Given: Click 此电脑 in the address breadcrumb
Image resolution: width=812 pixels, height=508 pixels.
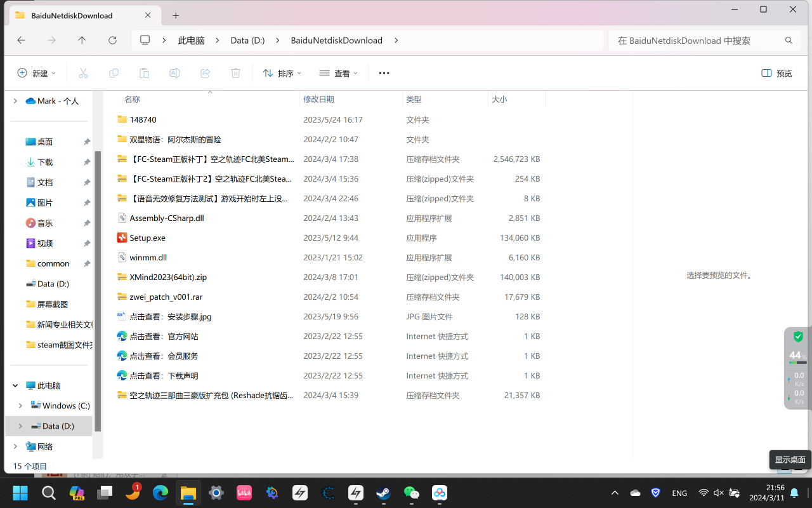Looking at the screenshot, I should [x=191, y=40].
